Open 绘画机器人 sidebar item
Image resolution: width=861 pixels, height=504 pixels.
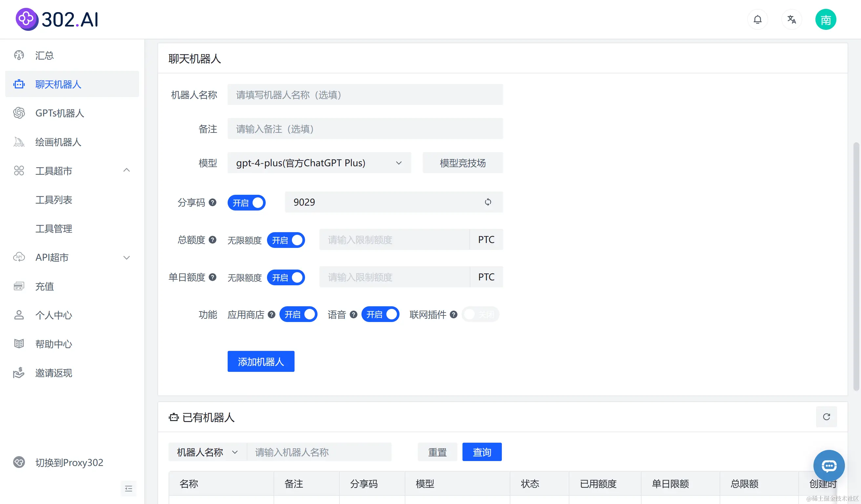[58, 142]
